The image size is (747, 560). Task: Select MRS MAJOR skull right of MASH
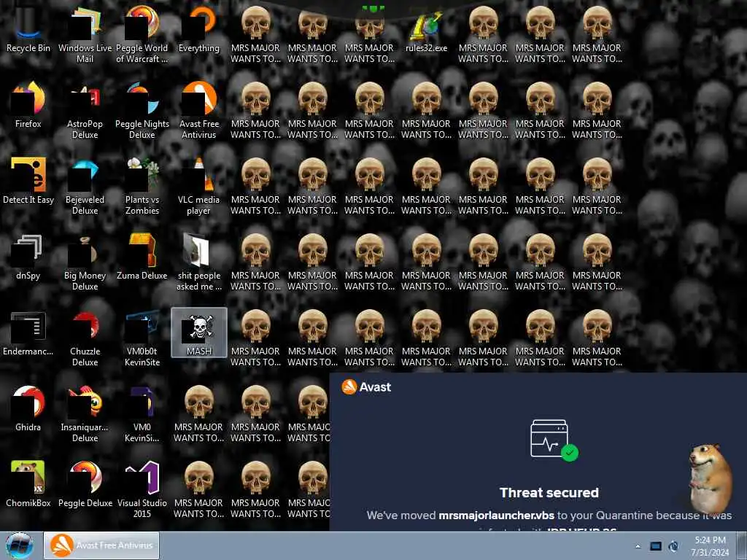[x=255, y=338]
